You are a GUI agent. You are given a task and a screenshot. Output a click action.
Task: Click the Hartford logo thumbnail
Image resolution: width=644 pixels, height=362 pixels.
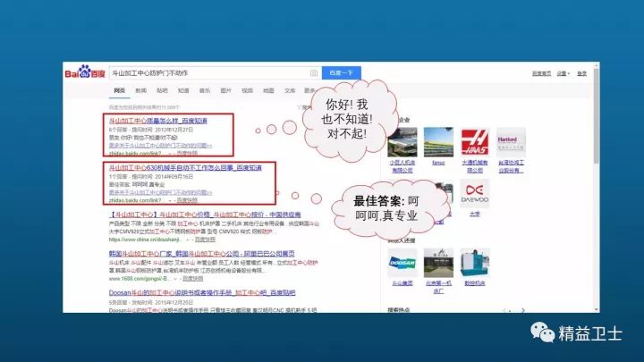coord(511,142)
